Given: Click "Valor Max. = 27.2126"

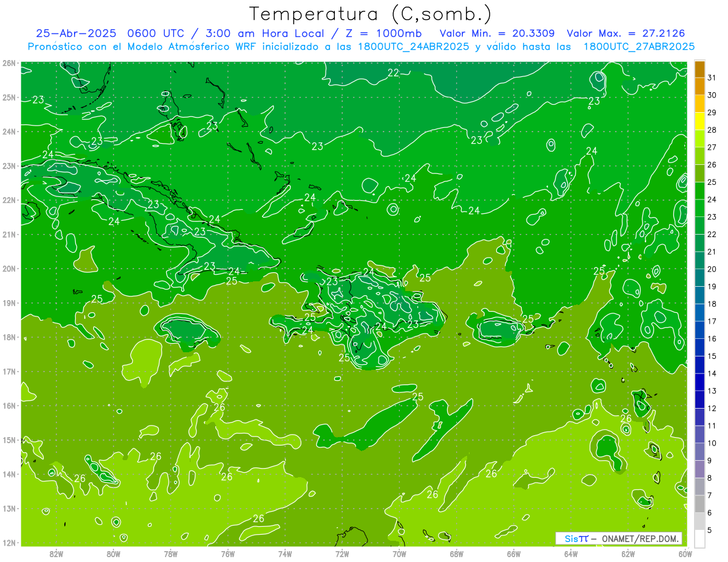Looking at the screenshot, I should pyautogui.click(x=625, y=33).
